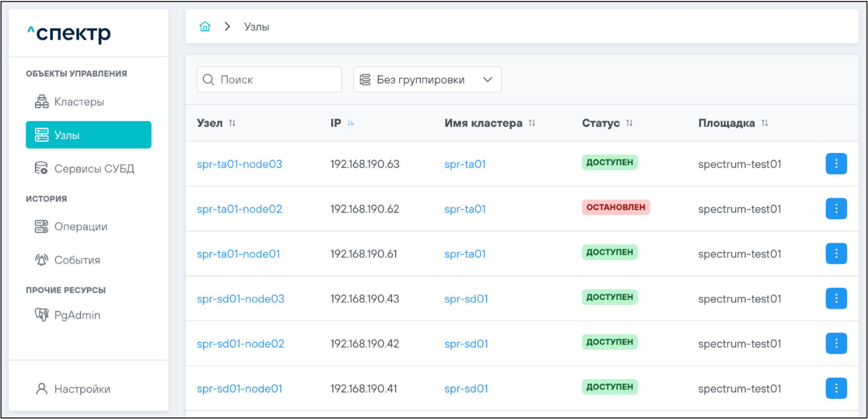868x419 pixels.
Task: Click the sort icon next to Статус
Action: (x=630, y=123)
